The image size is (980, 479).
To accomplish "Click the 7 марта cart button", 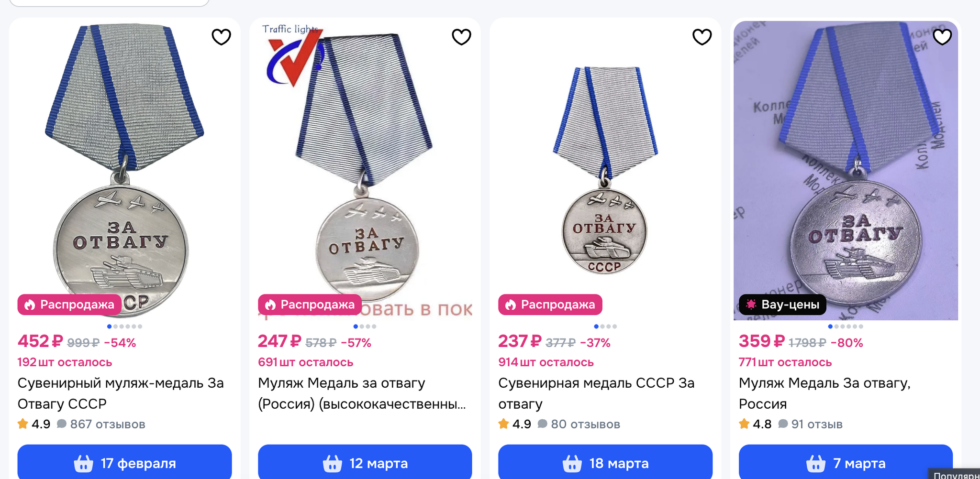I will tap(846, 462).
